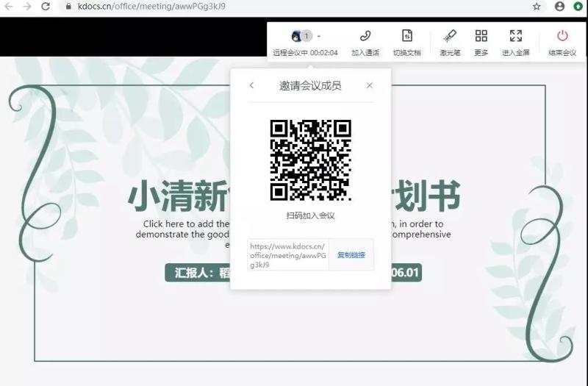Open the Switch Document (切换文档) tool
Screen dimensions: 588x386
pos(406,36)
